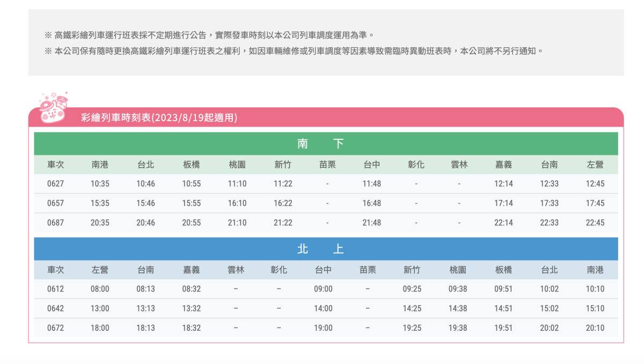Select train number 0627
This screenshot has height=364, width=644.
(x=56, y=184)
